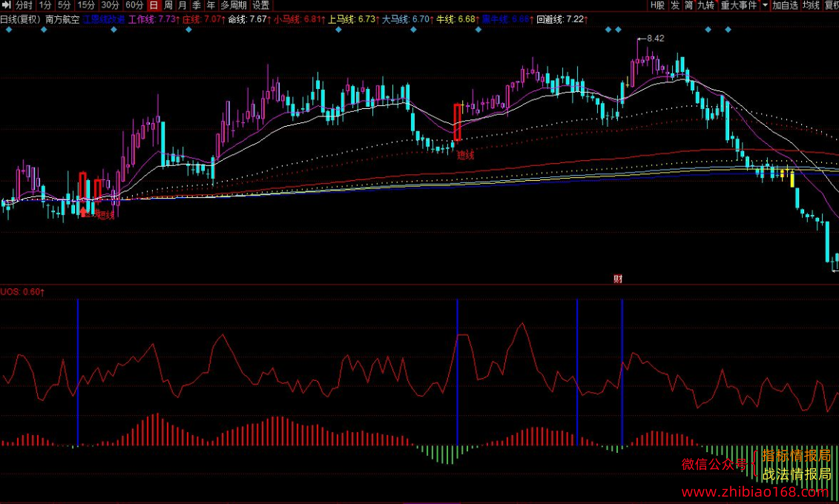Select the 日 daily period tab

(154, 4)
